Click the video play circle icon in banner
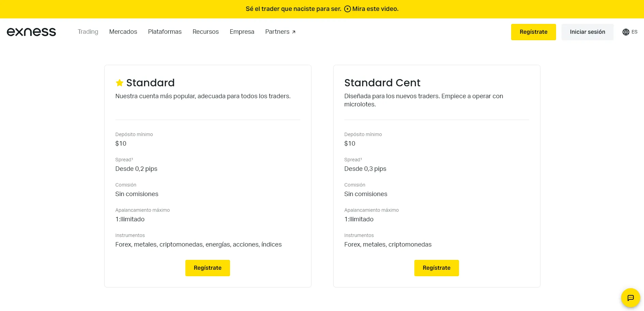The image size is (644, 311). (x=348, y=9)
